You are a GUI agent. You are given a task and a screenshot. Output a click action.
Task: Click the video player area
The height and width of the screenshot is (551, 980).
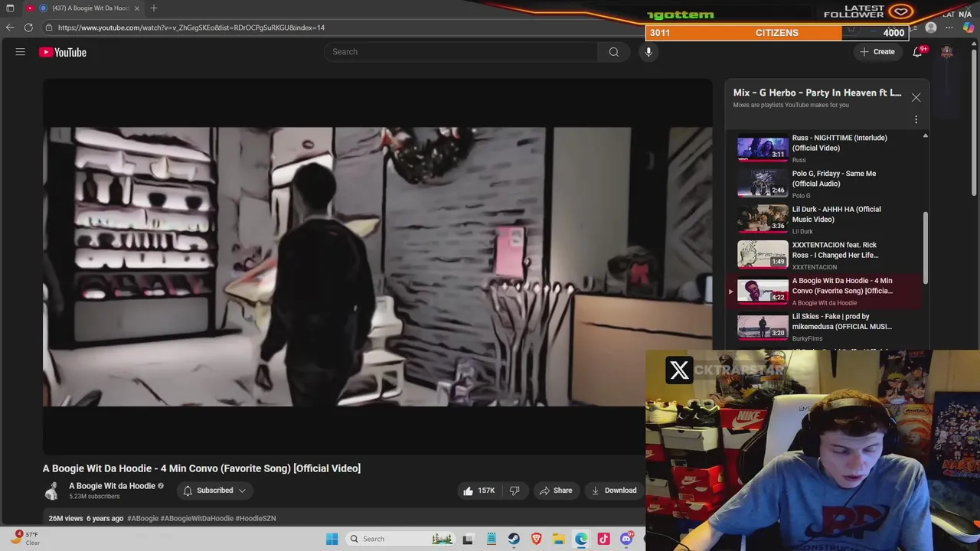[x=377, y=266]
